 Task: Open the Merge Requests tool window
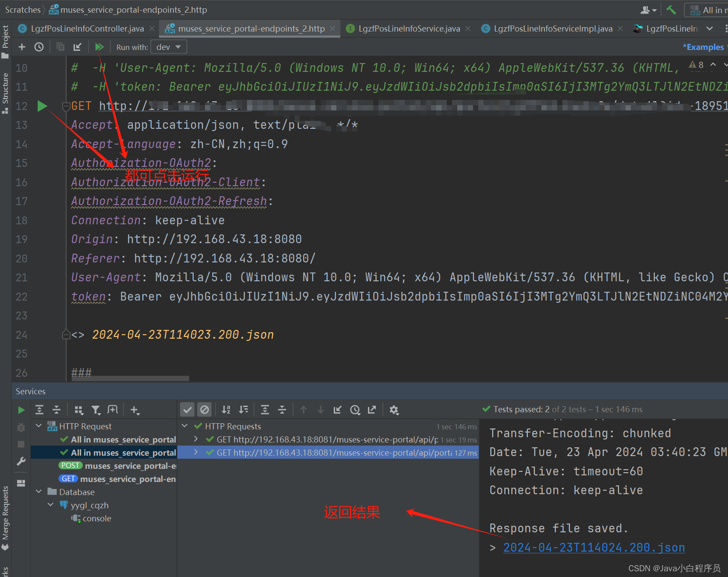(5, 517)
